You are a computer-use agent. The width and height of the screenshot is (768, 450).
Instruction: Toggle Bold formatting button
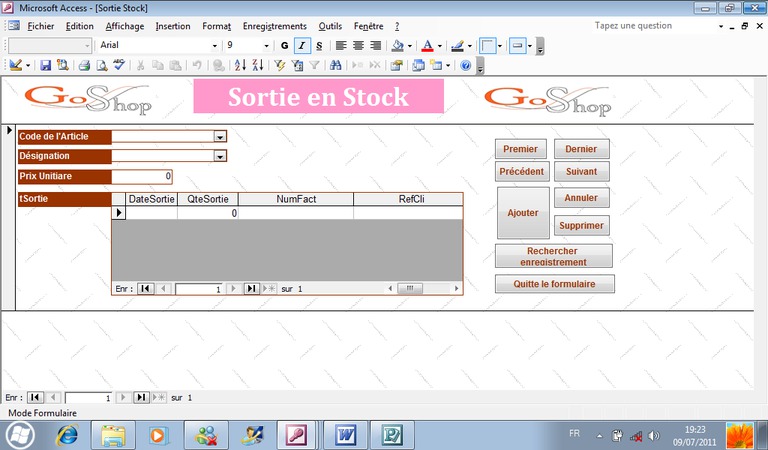coord(284,45)
